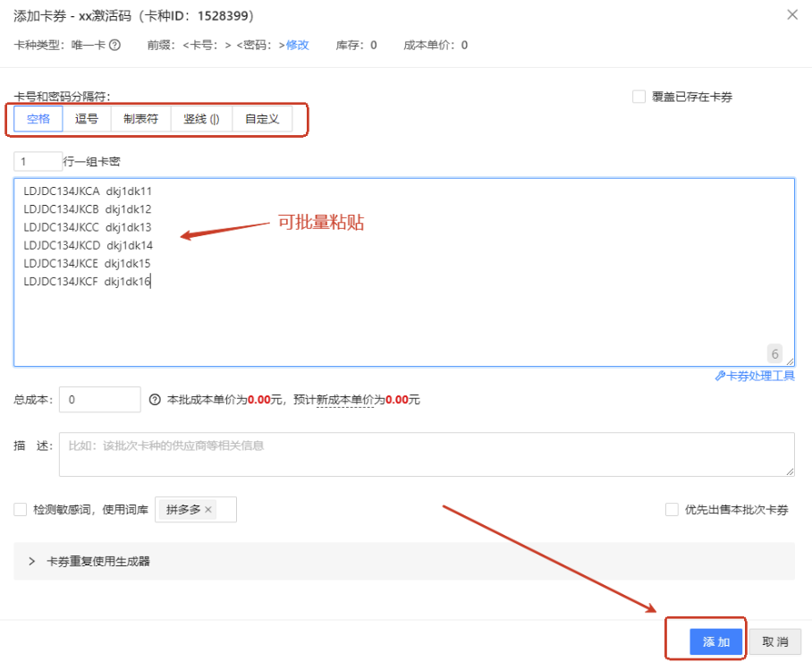
Task: Select the 逗号 separator option
Action: coord(87,119)
